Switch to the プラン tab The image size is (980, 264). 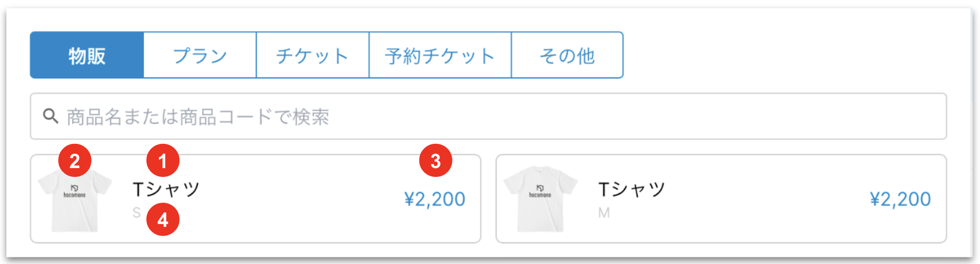(x=200, y=55)
